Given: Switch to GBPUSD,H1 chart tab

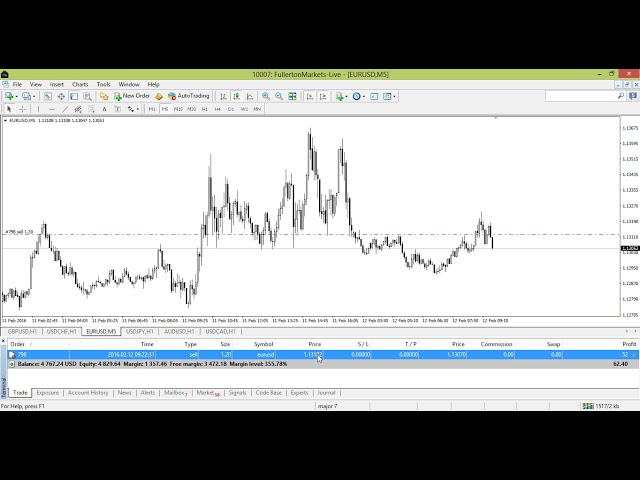Looking at the screenshot, I should point(22,331).
